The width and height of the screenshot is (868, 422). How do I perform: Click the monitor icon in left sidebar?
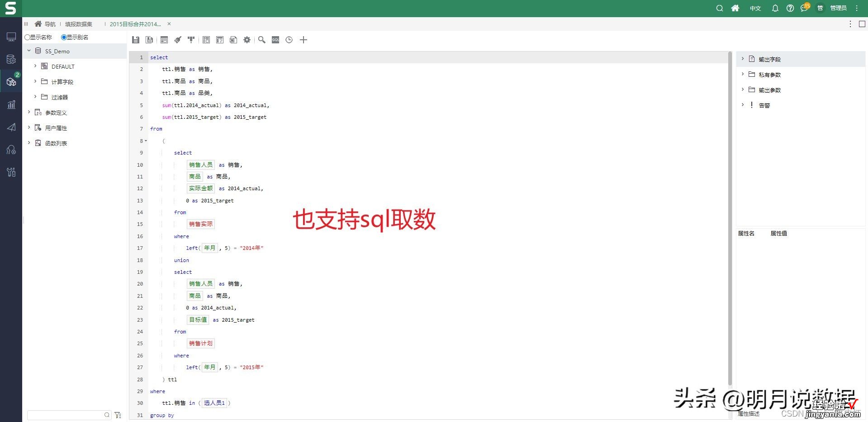(11, 37)
